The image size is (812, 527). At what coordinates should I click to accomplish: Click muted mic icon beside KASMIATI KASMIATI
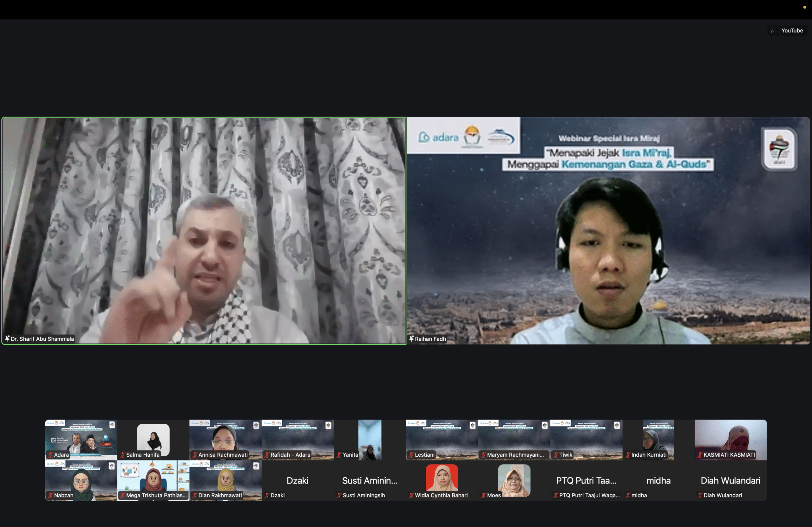pyautogui.click(x=700, y=455)
